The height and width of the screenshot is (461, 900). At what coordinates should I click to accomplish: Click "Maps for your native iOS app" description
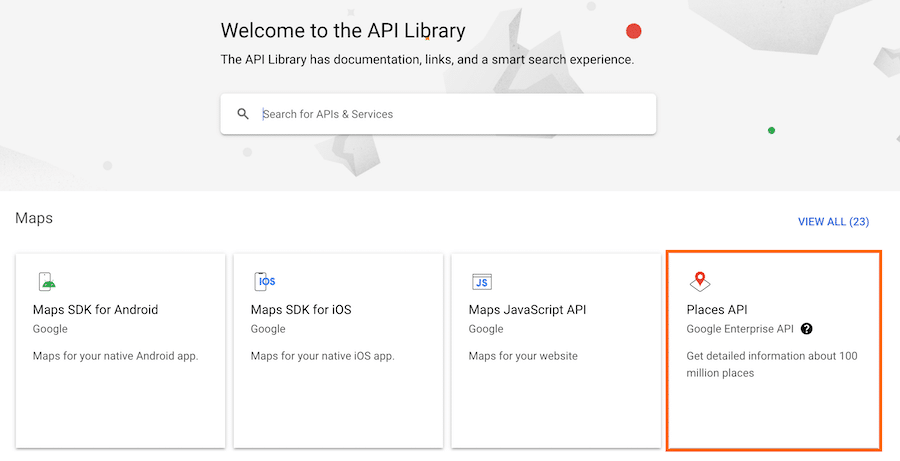coord(323,356)
